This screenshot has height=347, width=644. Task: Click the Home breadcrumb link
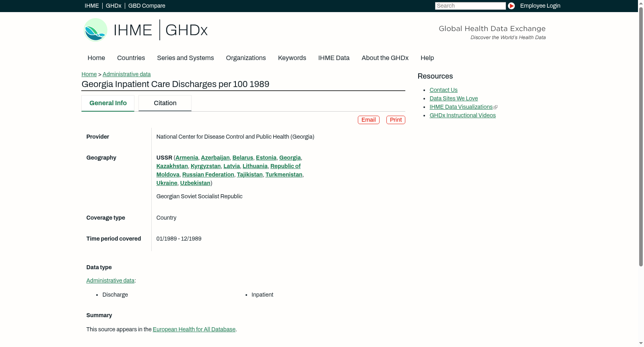[89, 74]
